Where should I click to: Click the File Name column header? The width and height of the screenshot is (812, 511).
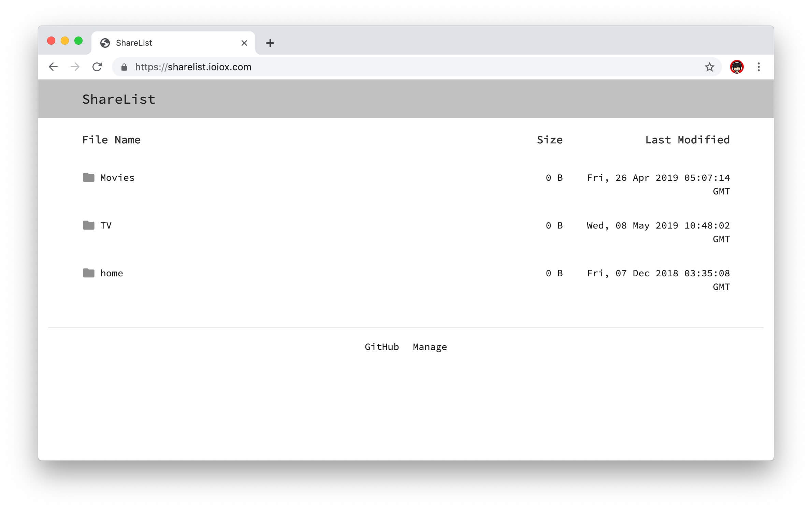111,140
